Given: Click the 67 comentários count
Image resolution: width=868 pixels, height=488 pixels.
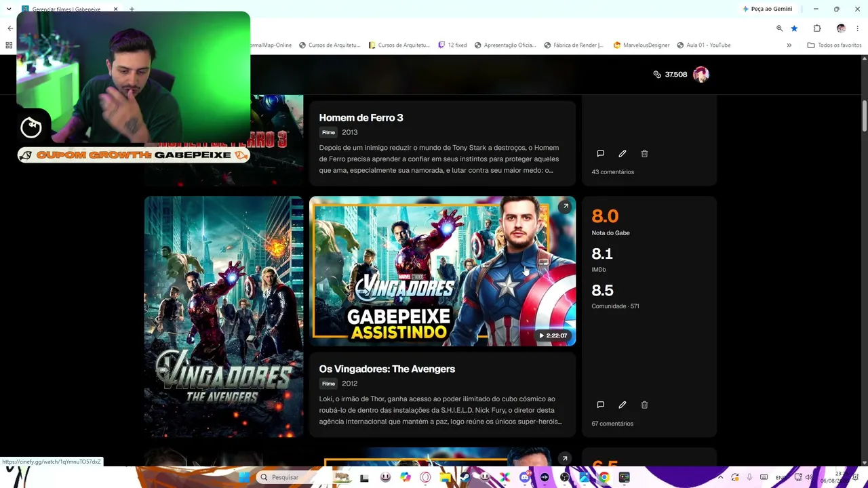Looking at the screenshot, I should pos(612,424).
